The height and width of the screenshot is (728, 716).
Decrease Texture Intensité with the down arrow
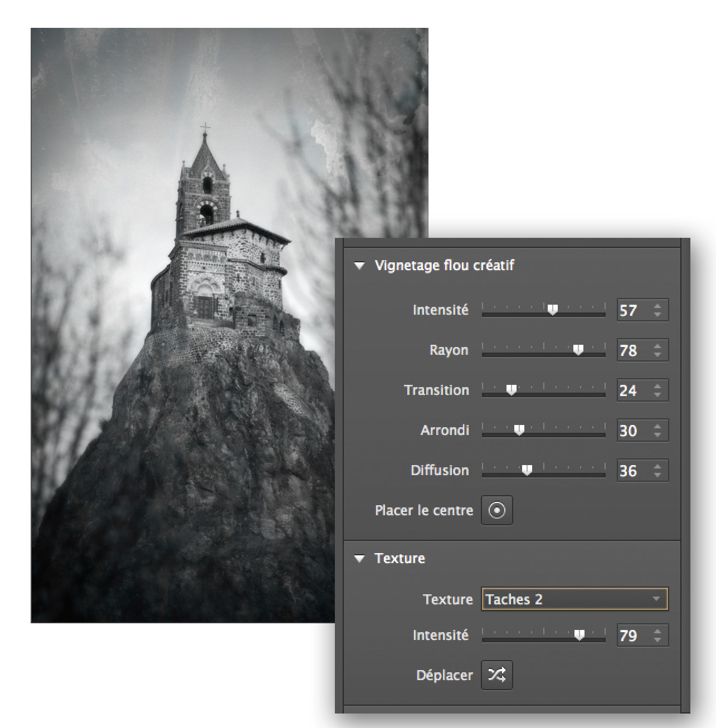tap(658, 641)
